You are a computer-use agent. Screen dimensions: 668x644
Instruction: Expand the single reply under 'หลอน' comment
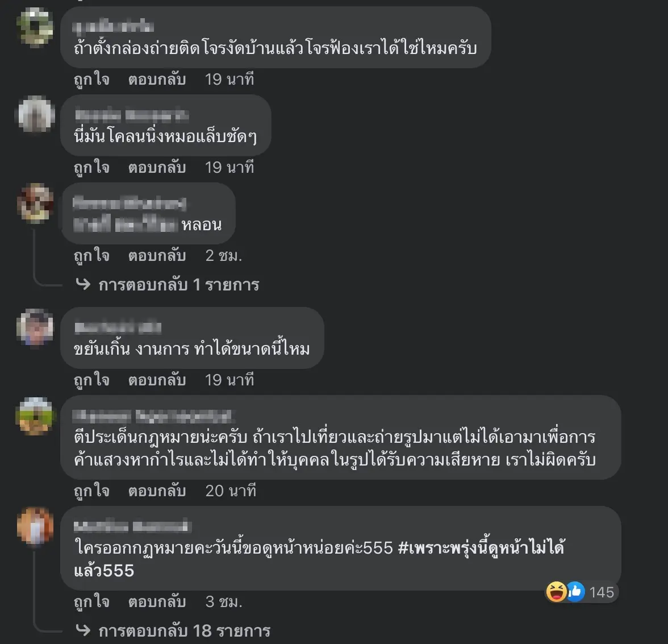point(178,285)
